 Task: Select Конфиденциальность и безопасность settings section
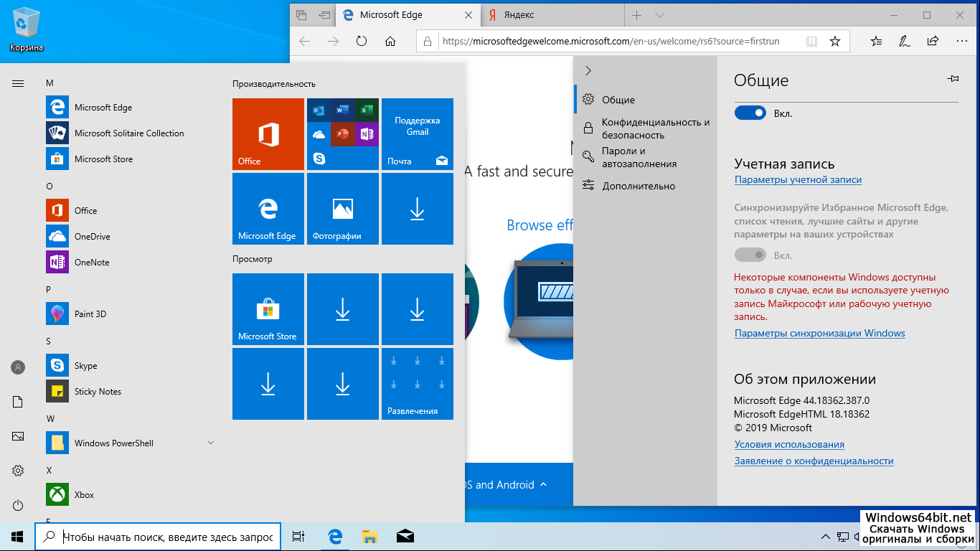coord(655,128)
